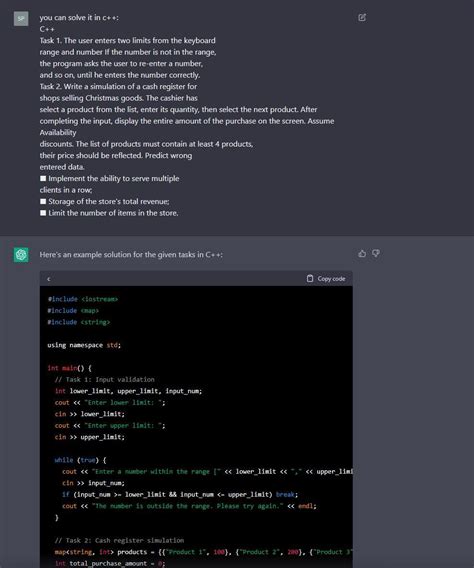Click the '#include <iostream>' code line
This screenshot has height=568, width=474.
83,299
